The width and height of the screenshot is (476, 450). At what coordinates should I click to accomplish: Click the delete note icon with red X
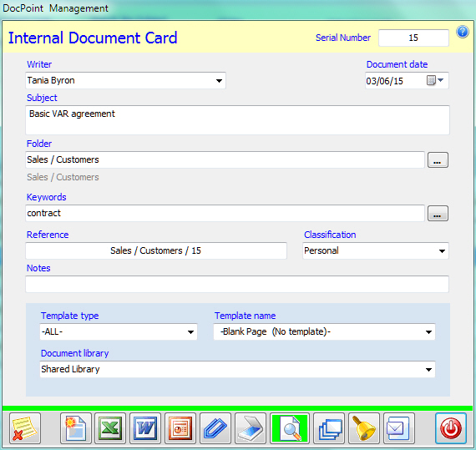click(x=24, y=428)
